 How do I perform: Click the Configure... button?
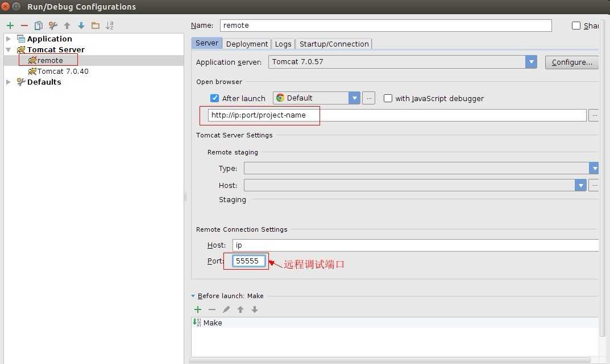572,62
